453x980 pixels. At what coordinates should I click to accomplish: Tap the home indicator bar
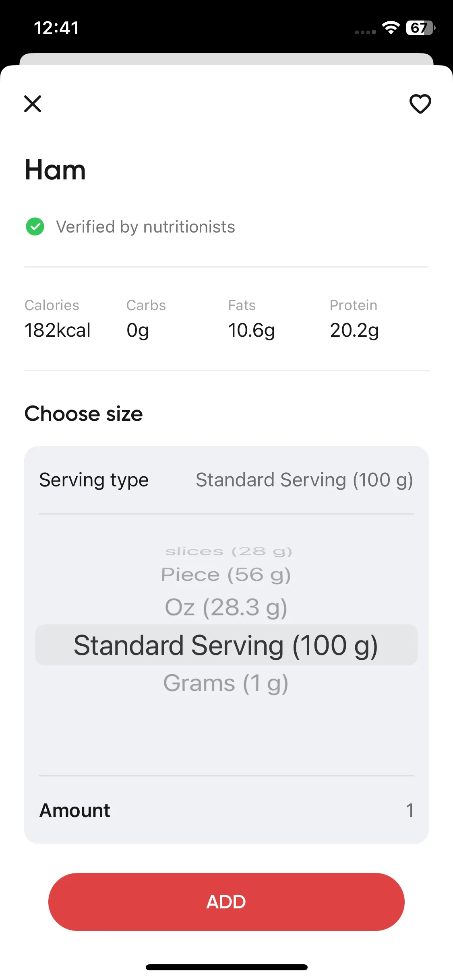click(x=226, y=967)
